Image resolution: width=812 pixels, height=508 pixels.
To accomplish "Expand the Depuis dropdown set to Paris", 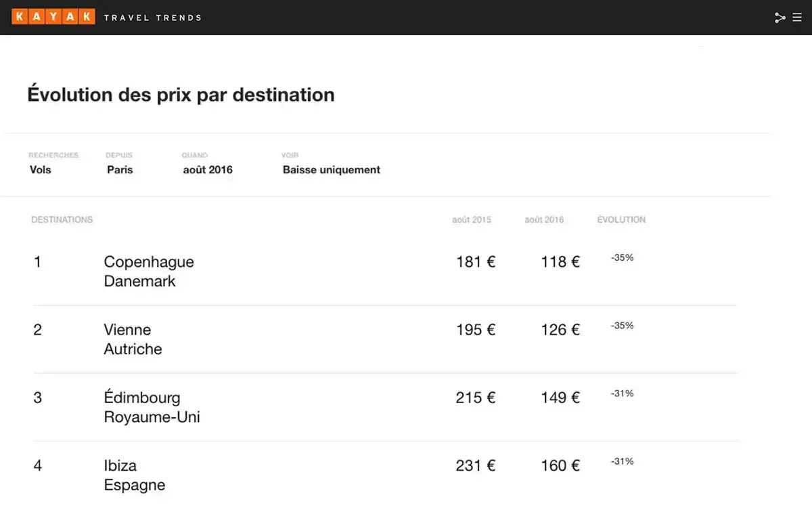I will pyautogui.click(x=120, y=170).
